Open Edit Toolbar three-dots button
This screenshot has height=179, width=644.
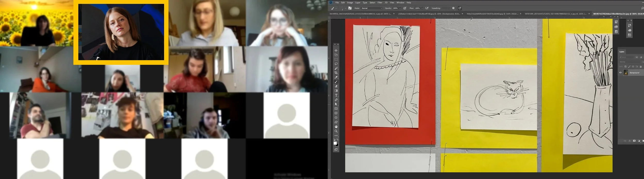(x=336, y=136)
